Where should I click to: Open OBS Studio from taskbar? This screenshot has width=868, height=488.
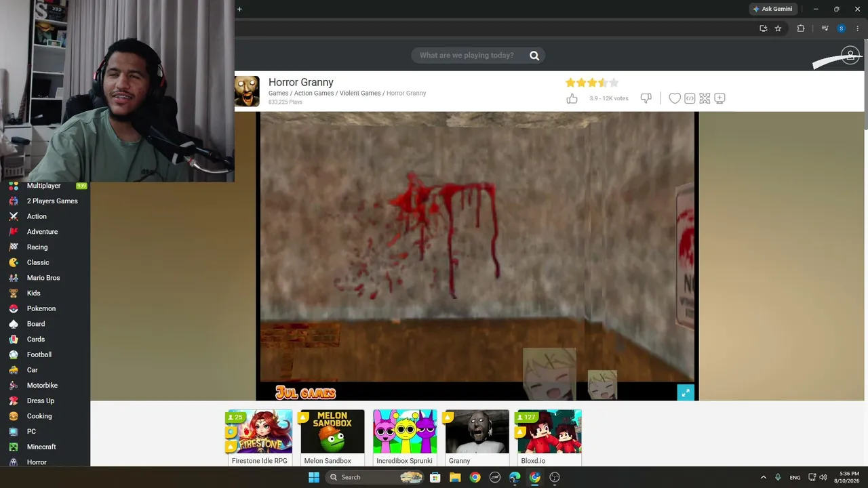[x=555, y=477]
